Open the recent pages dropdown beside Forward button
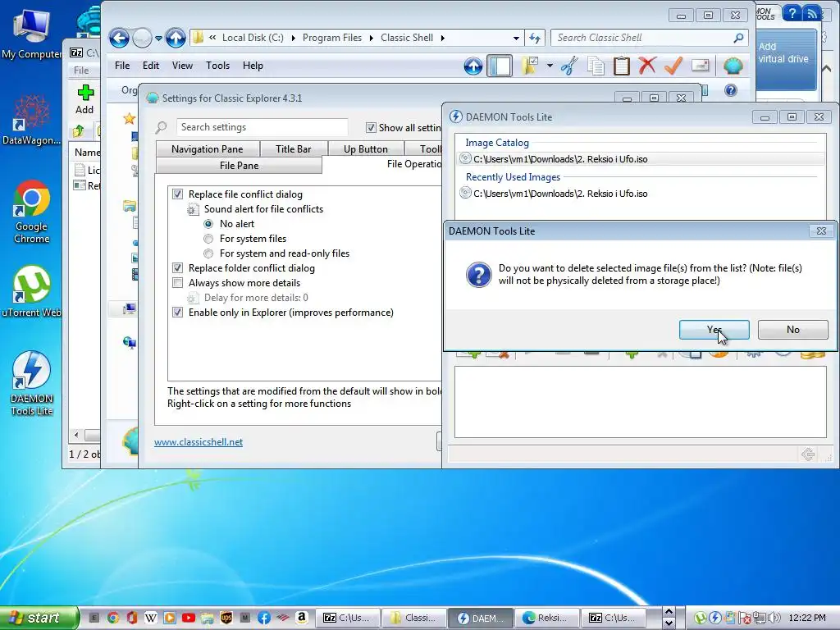 tap(158, 38)
